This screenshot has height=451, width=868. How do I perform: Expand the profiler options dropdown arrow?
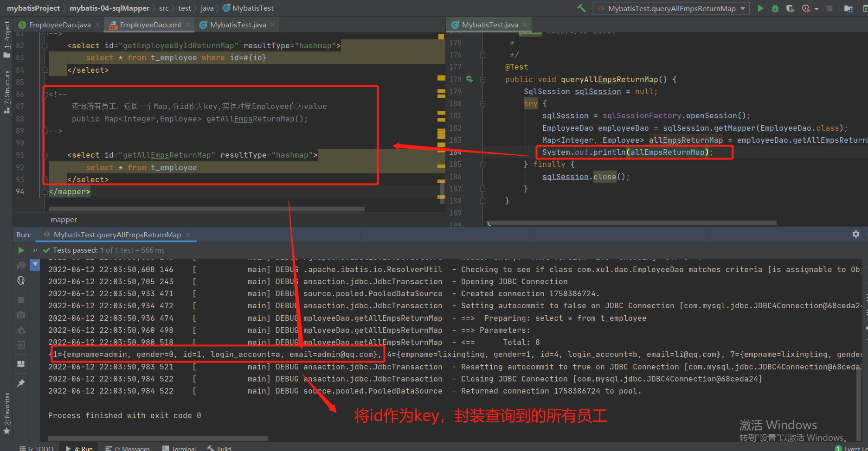(817, 9)
